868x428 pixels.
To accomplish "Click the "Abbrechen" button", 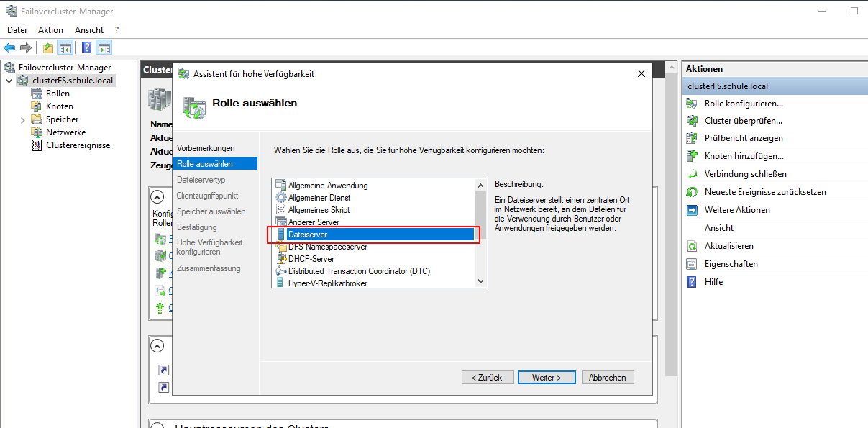I will (x=609, y=377).
